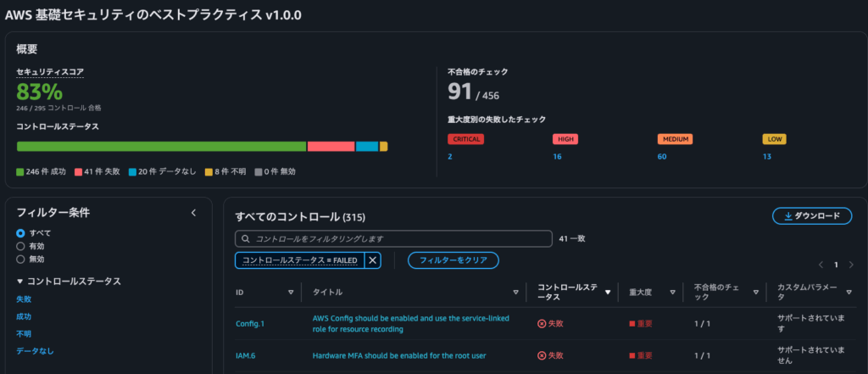Click the 246 件 成功 legend swatch
The height and width of the screenshot is (374, 868).
(x=20, y=172)
